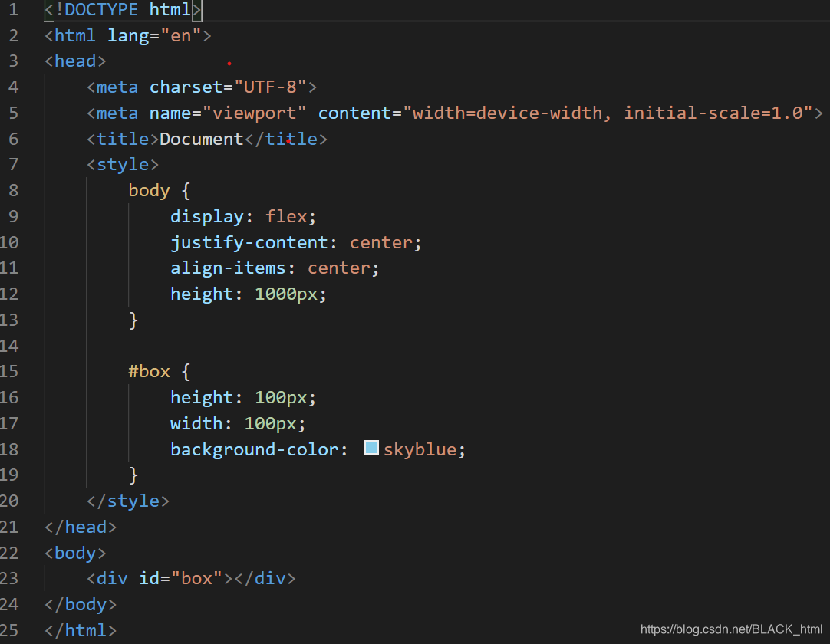The image size is (830, 644).
Task: Click the justify-content property
Action: tap(249, 243)
